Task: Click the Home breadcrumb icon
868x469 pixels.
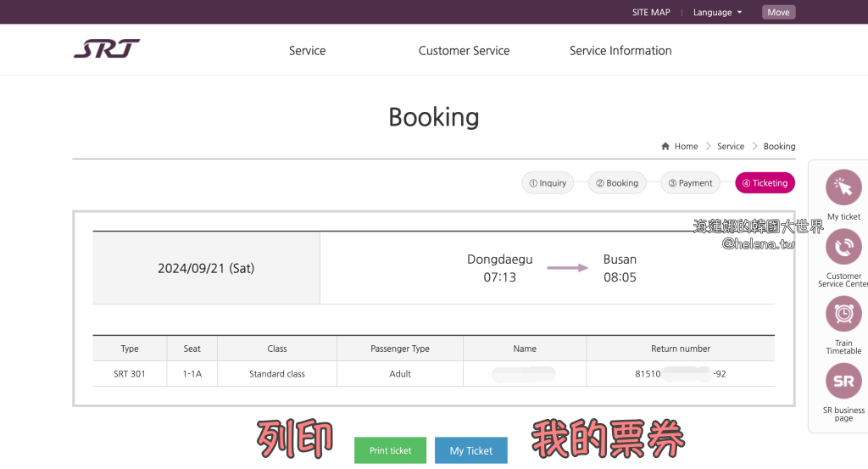Action: click(x=666, y=146)
